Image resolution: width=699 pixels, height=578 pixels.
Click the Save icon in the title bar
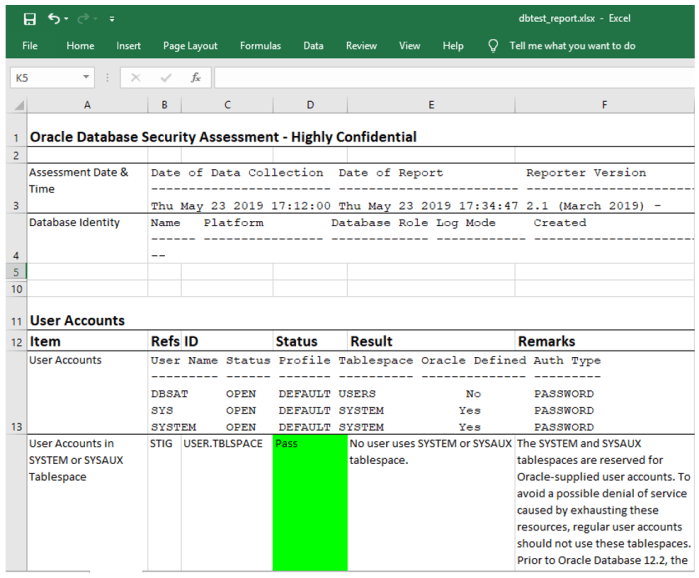29,18
